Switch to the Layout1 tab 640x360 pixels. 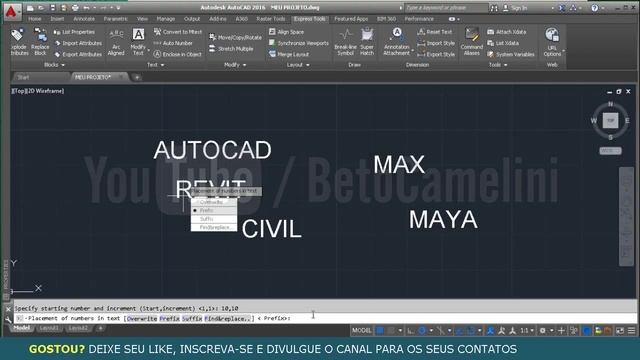(49, 328)
